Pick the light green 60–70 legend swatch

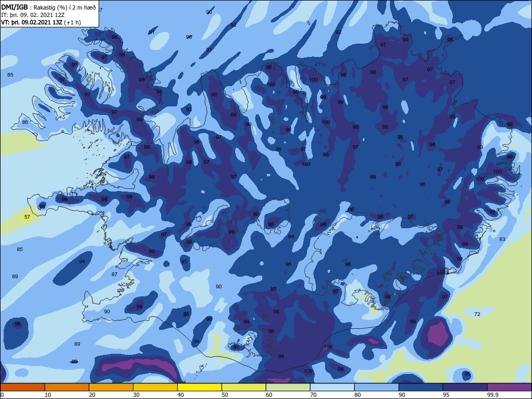(x=288, y=387)
